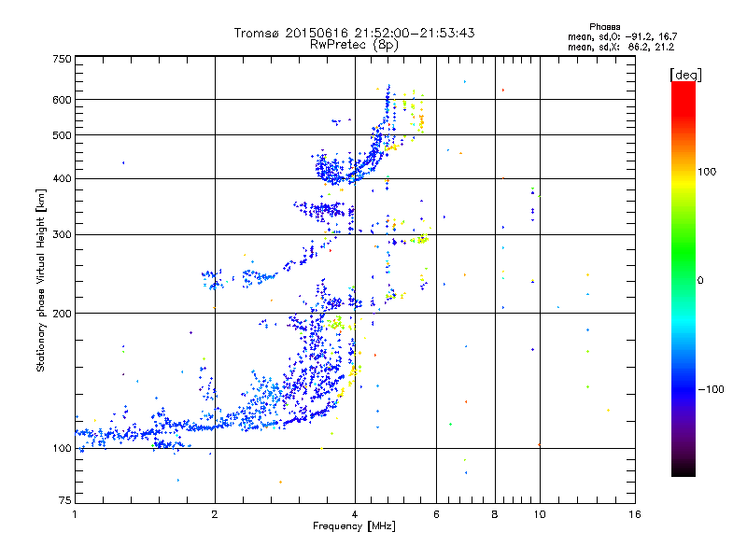The width and height of the screenshot is (747, 560).
Task: Click the colorbar tick label '-100'
Action: pyautogui.click(x=711, y=389)
